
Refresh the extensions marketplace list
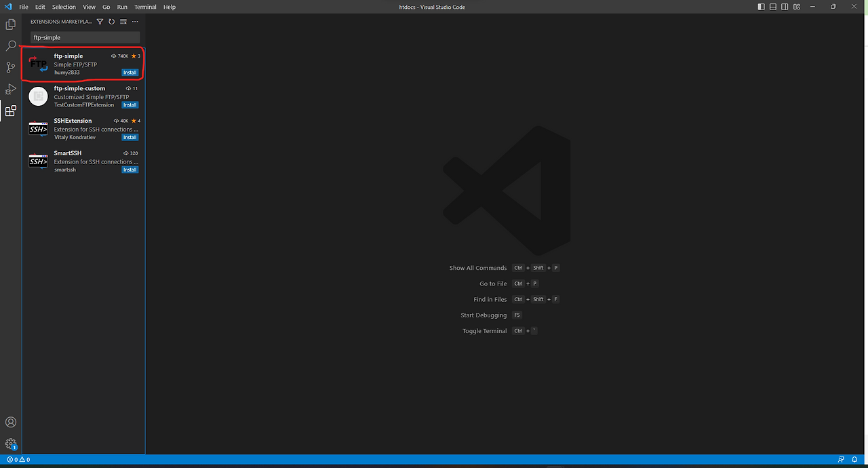[111, 21]
